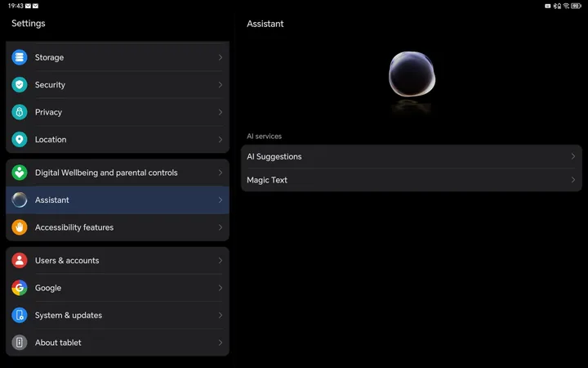588x368 pixels.
Task: Open the Accessibility features menu item
Action: pos(118,227)
